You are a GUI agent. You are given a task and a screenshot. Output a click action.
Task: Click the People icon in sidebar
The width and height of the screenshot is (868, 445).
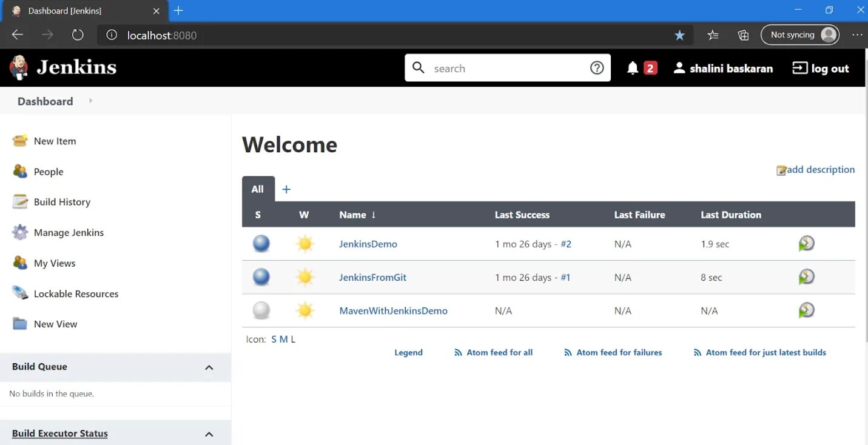coord(20,171)
